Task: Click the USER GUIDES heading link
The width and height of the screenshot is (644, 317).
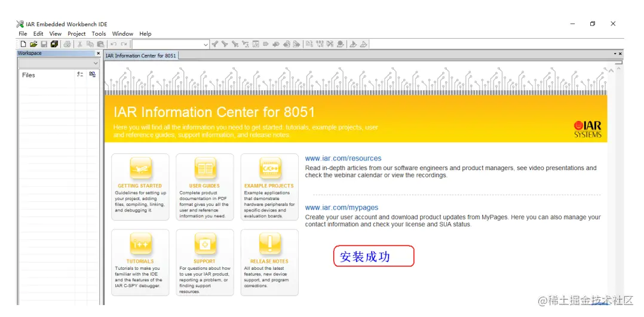Action: (x=204, y=186)
